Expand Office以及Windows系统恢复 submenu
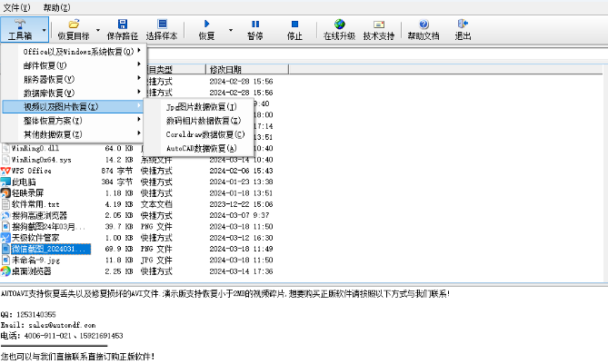608x364 pixels. (x=78, y=52)
